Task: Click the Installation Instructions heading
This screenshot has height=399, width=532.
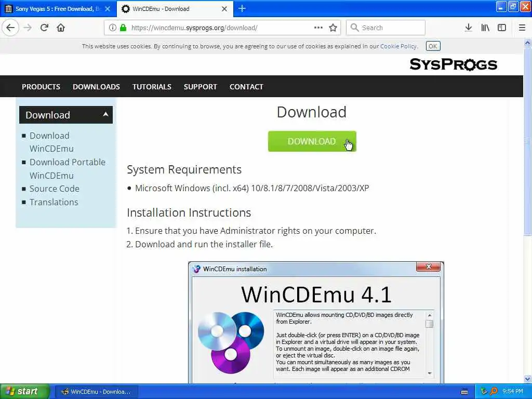Action: pos(189,212)
